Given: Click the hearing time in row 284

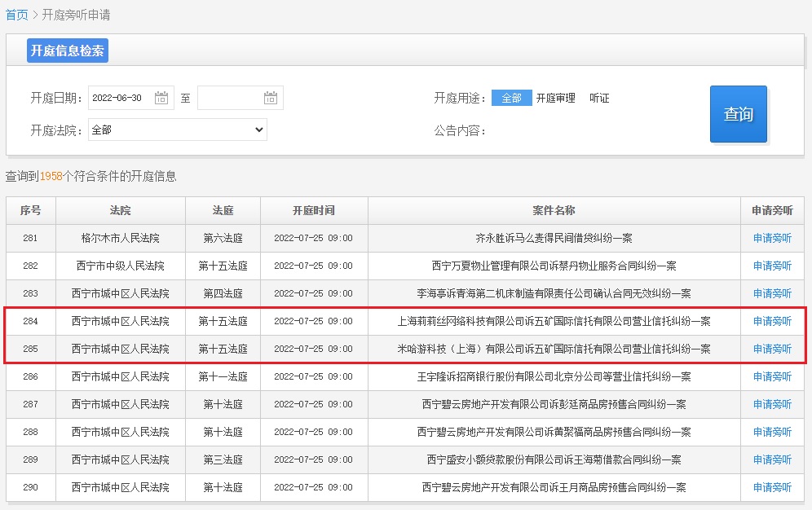Looking at the screenshot, I should click(x=313, y=321).
